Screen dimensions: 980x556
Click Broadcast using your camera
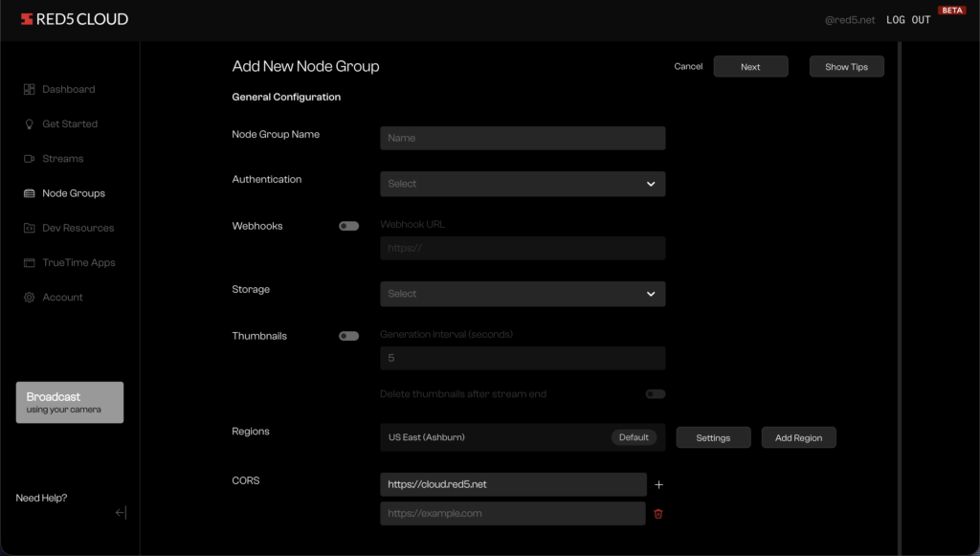(69, 403)
